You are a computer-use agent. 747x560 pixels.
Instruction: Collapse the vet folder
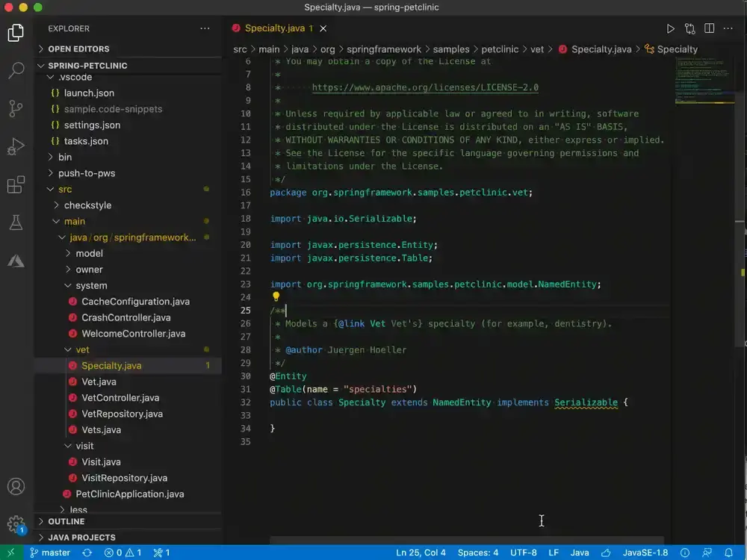click(x=82, y=349)
